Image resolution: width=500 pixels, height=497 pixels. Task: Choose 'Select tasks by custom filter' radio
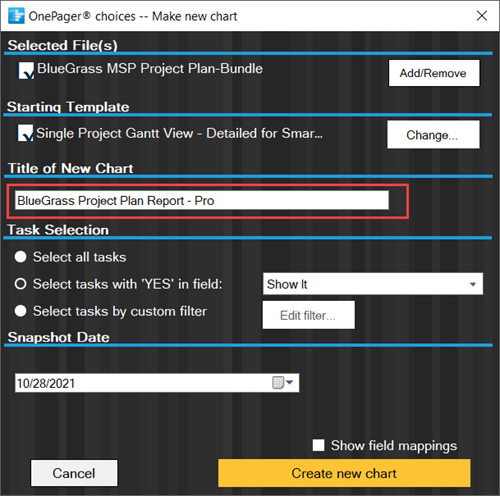click(21, 311)
